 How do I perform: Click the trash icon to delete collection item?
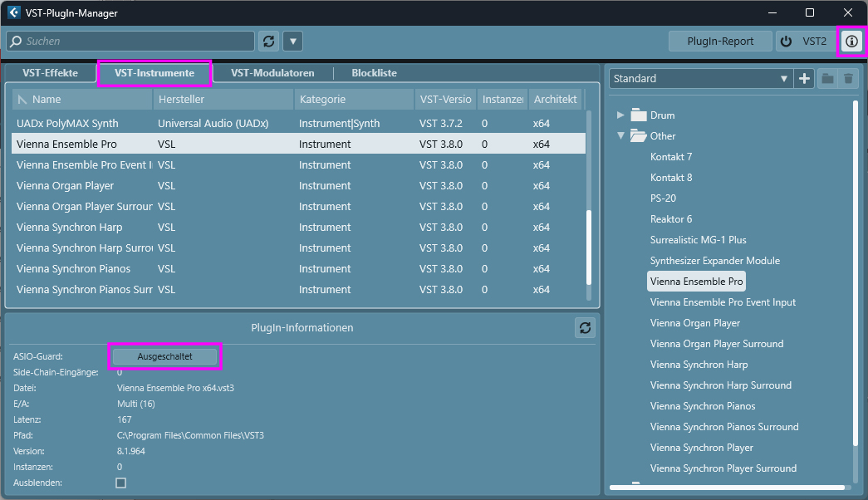tap(848, 79)
